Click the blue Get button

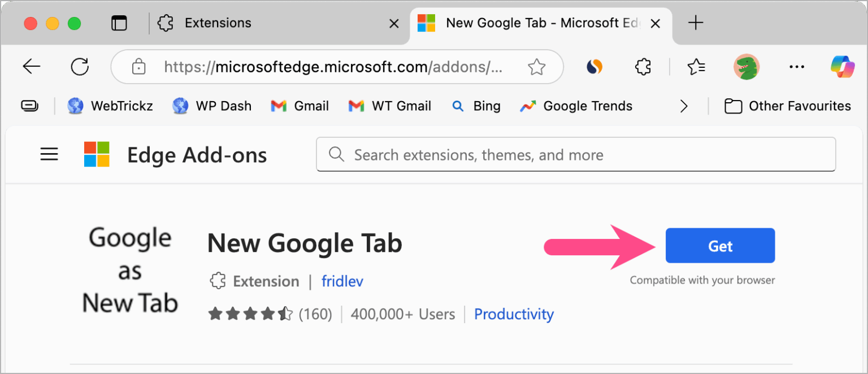click(720, 246)
